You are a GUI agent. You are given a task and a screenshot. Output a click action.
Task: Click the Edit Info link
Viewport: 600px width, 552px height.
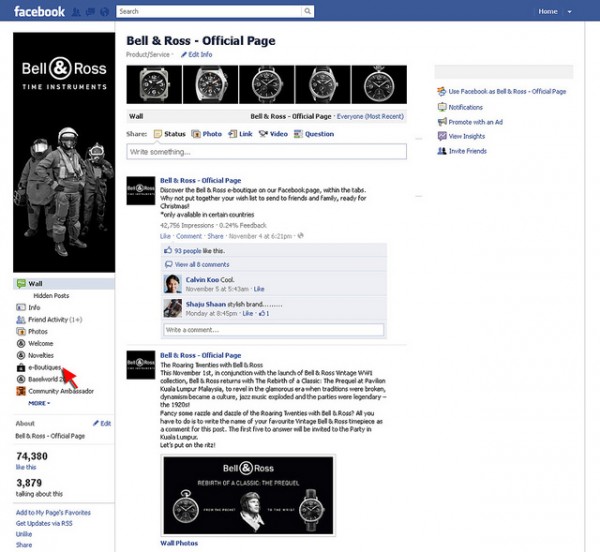(x=197, y=54)
